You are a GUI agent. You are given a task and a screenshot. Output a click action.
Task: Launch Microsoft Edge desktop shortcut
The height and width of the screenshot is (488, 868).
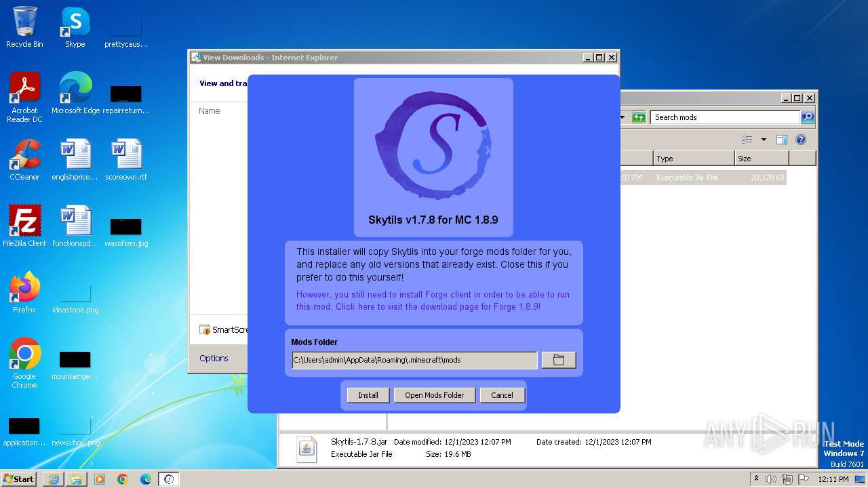75,94
